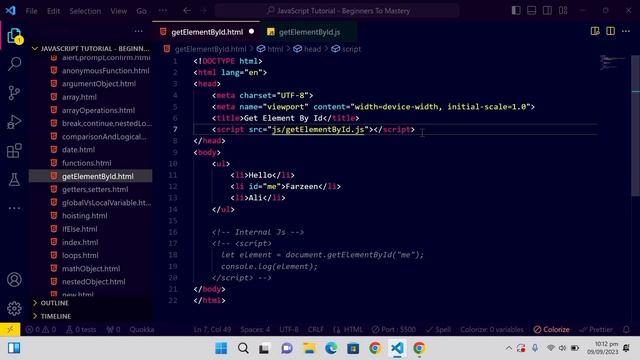Toggle the Colorize status bar item

[551, 329]
